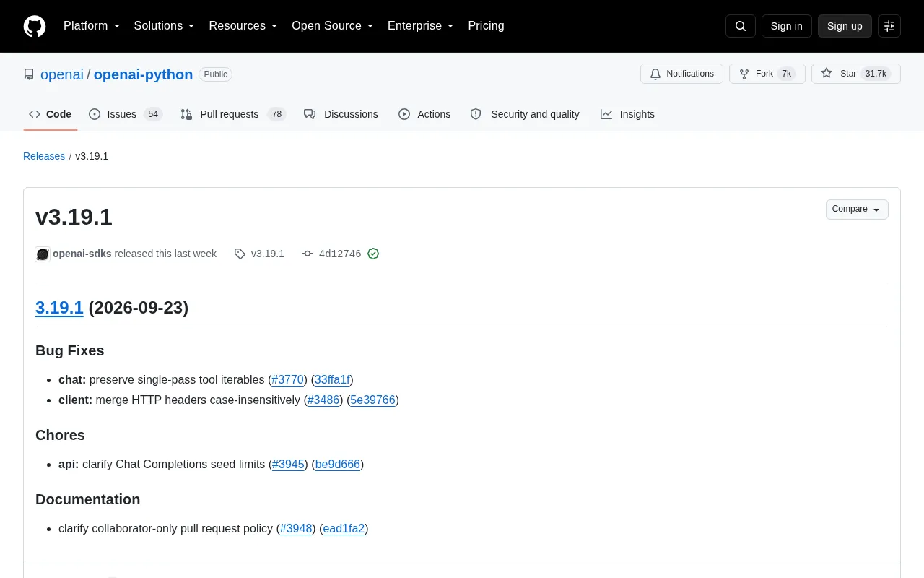This screenshot has height=578, width=924.
Task: Go to the GitHub homepage logo
Action: (35, 26)
